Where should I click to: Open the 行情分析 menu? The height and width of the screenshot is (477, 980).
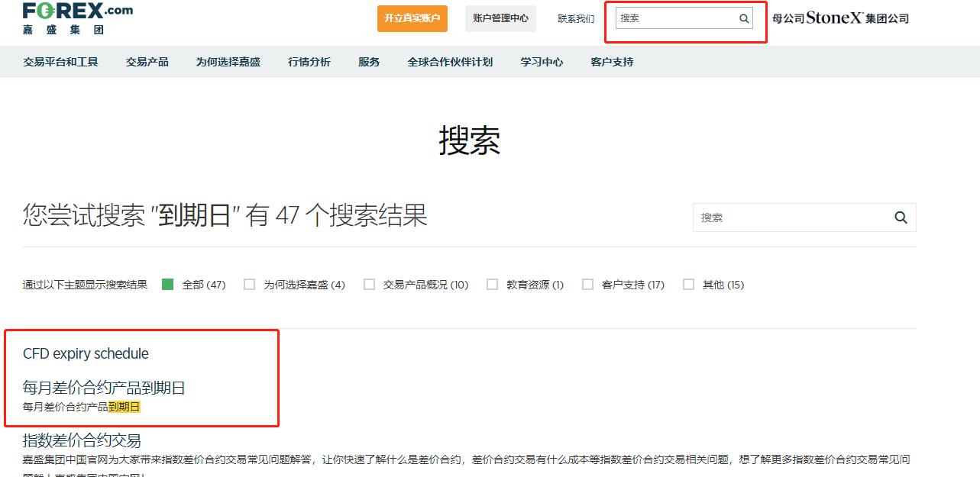(x=309, y=62)
